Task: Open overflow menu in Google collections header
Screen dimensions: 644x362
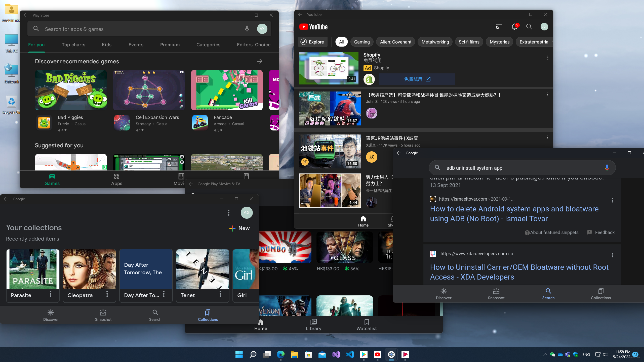Action: click(228, 213)
